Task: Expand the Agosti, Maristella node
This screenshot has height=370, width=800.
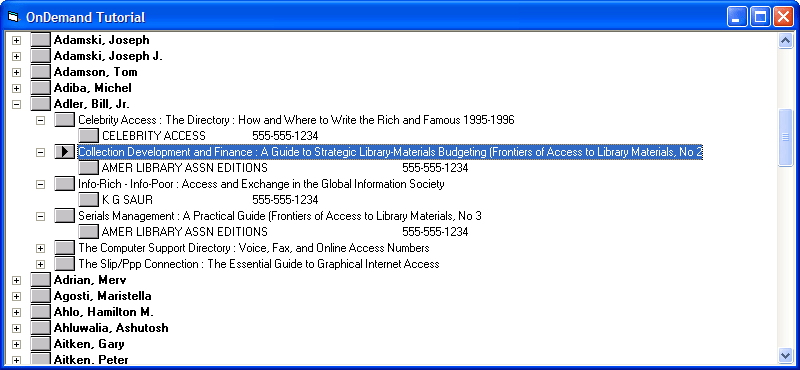Action: pyautogui.click(x=16, y=297)
